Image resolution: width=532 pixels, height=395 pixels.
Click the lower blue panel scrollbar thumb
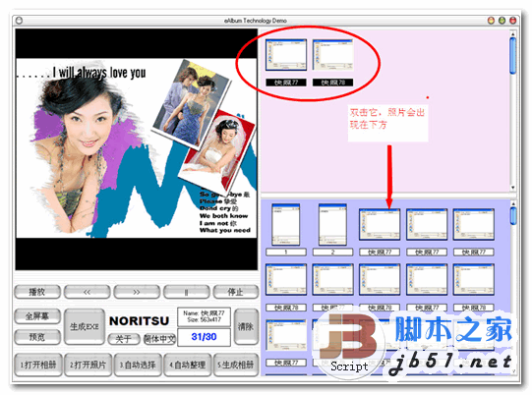[x=513, y=216]
